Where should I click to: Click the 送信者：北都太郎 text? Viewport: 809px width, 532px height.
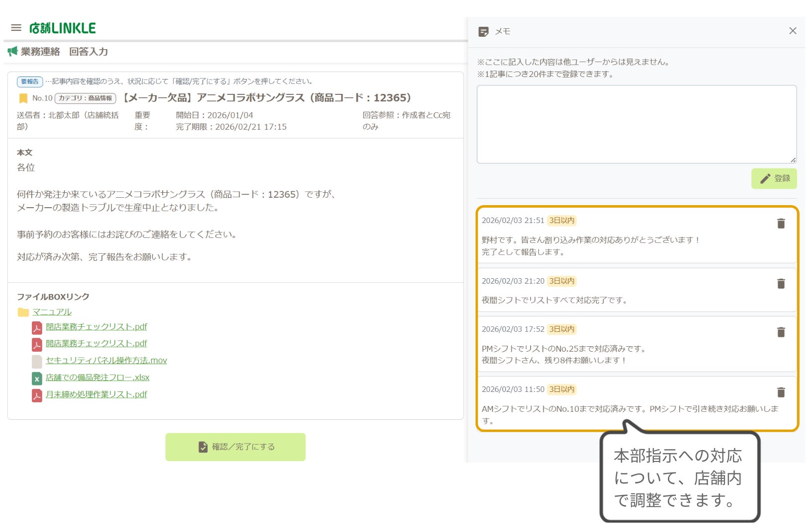[x=68, y=121]
